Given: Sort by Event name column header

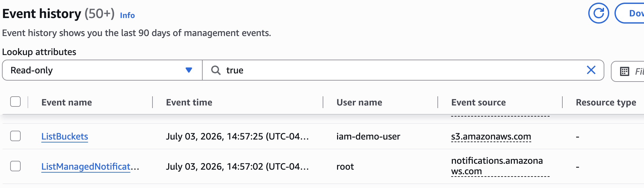Looking at the screenshot, I should [67, 103].
